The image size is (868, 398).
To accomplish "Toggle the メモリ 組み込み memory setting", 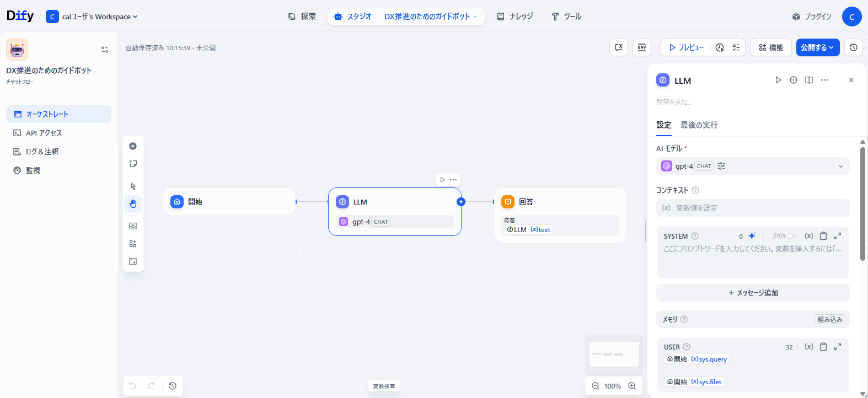I will pyautogui.click(x=829, y=319).
